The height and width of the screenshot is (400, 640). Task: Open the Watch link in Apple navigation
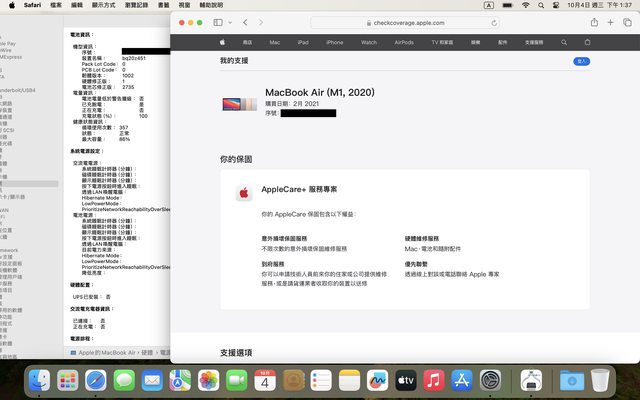point(369,42)
